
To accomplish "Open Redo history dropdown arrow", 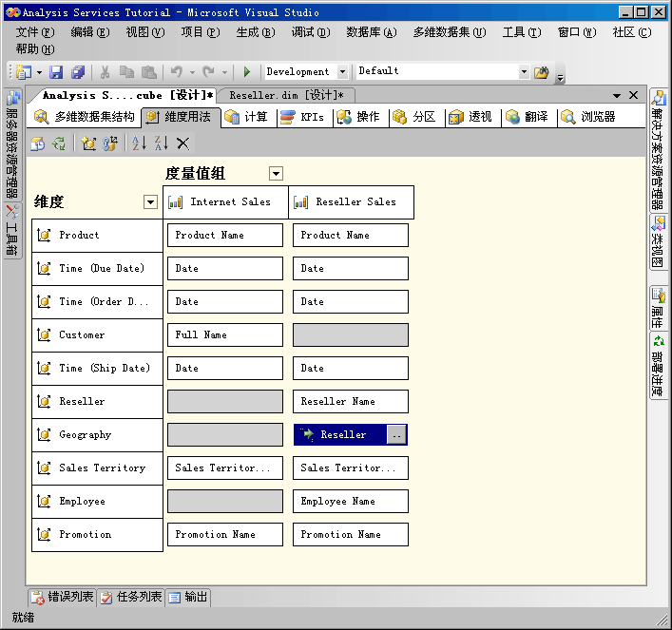I will click(224, 72).
